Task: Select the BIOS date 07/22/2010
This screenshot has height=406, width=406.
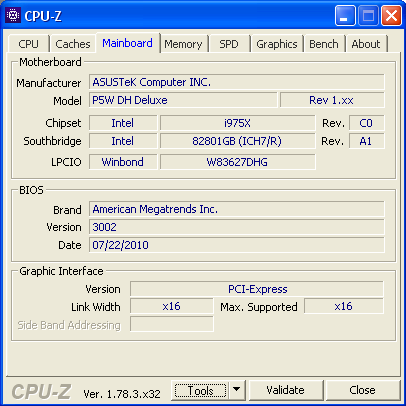Action: [x=237, y=245]
